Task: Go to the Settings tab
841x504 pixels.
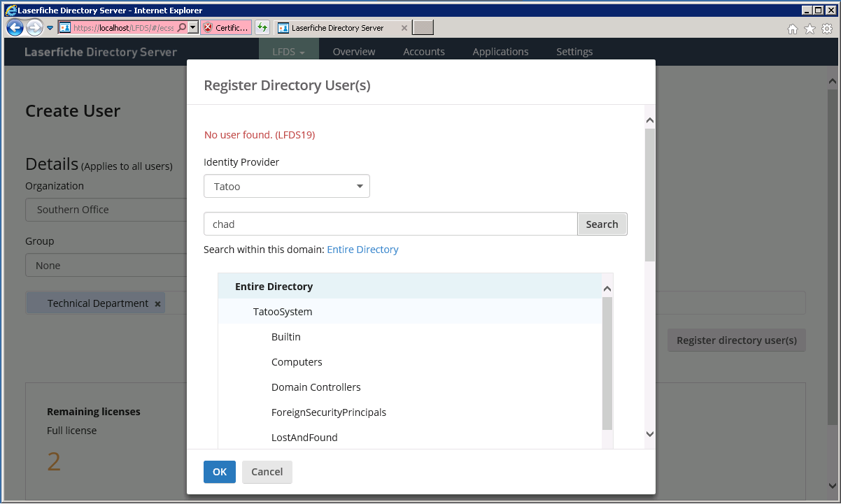Action: tap(574, 52)
